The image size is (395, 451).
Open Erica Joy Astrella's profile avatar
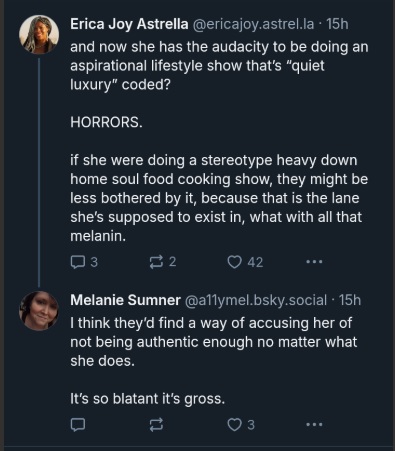click(39, 34)
